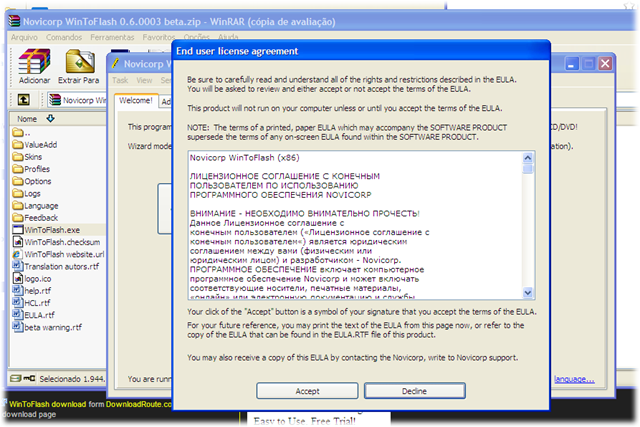This screenshot has height=427, width=640.
Task: Click the WinRAR title bar icon
Action: coord(14,21)
